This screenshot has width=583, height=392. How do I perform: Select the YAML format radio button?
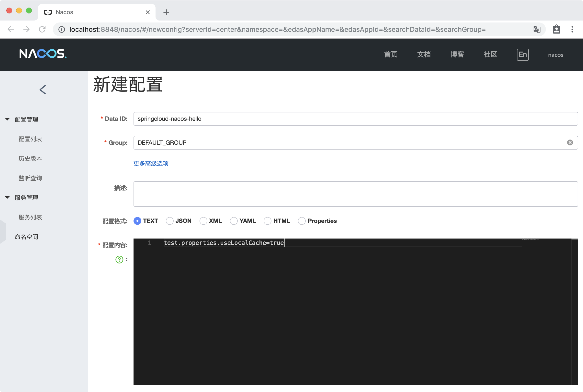click(x=234, y=221)
